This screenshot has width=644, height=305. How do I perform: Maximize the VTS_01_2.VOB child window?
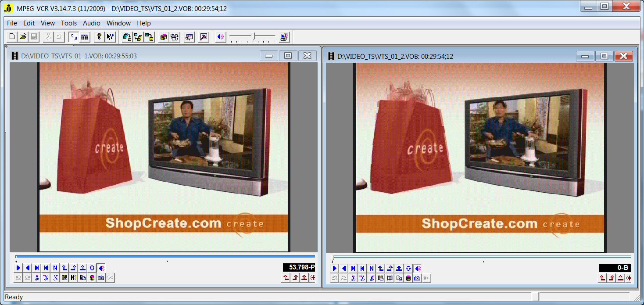(x=604, y=56)
